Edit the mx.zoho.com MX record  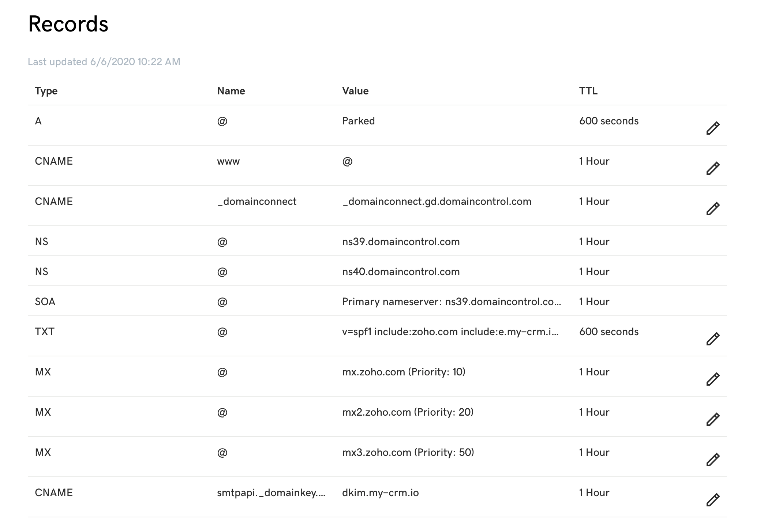[x=713, y=379]
